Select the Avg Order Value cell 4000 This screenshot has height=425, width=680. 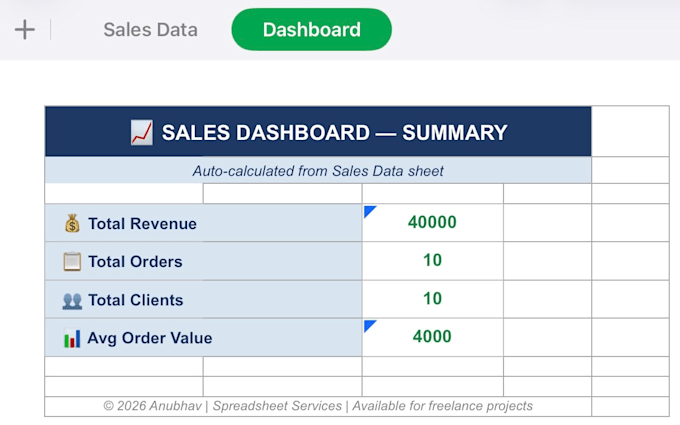[432, 337]
